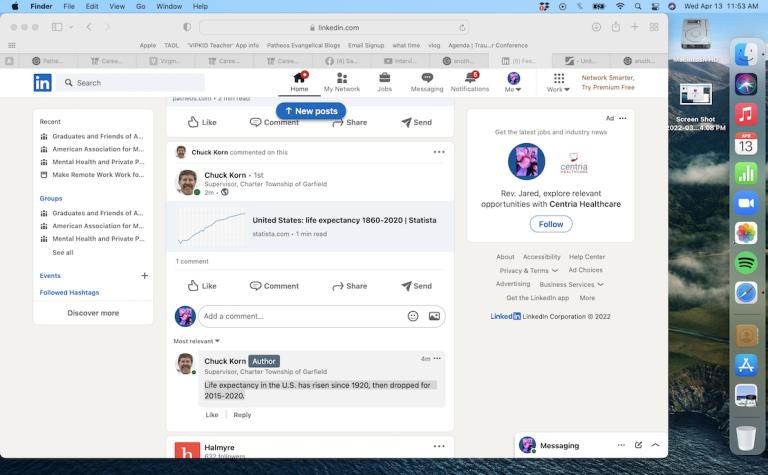Image resolution: width=768 pixels, height=475 pixels.
Task: Open the ad options ellipsis
Action: (x=623, y=118)
